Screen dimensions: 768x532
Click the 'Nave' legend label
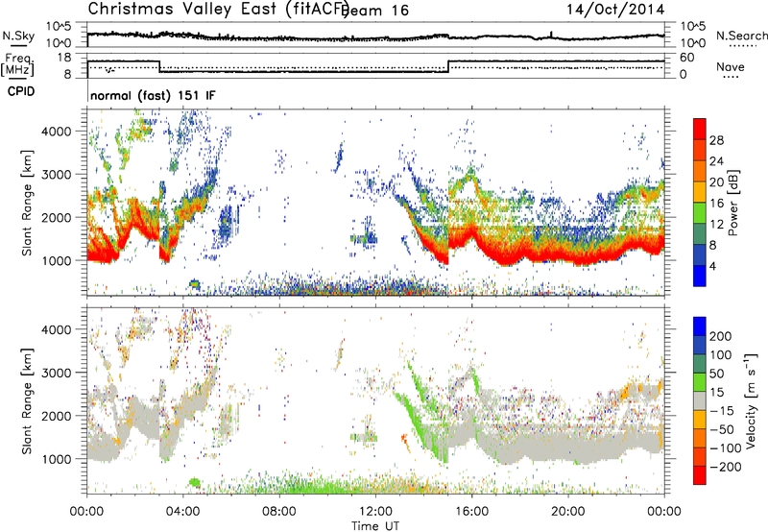731,66
